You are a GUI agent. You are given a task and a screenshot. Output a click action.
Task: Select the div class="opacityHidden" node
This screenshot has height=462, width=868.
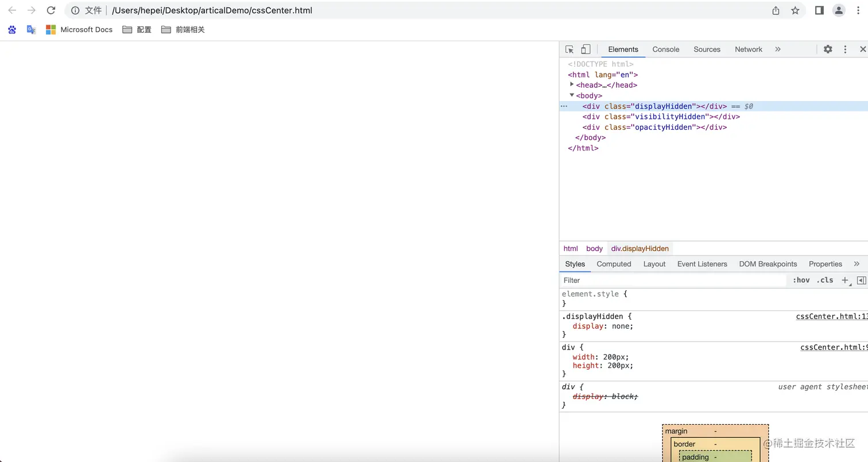[x=654, y=127]
